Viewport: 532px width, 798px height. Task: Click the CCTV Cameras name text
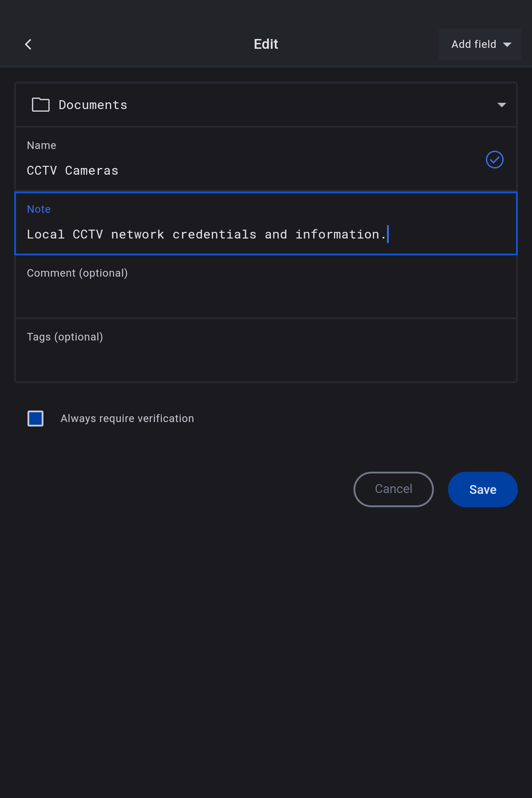coord(73,171)
